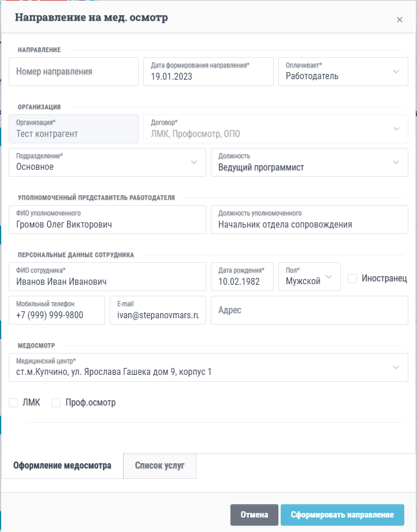The height and width of the screenshot is (532, 417).
Task: Switch to the Список услуг tab
Action: [159, 466]
